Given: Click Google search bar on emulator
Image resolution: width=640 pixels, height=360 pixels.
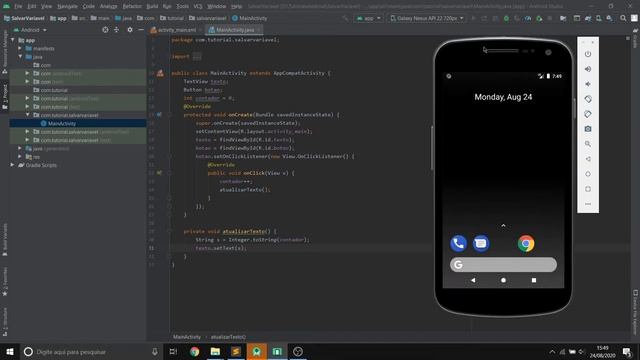Looking at the screenshot, I should point(503,264).
